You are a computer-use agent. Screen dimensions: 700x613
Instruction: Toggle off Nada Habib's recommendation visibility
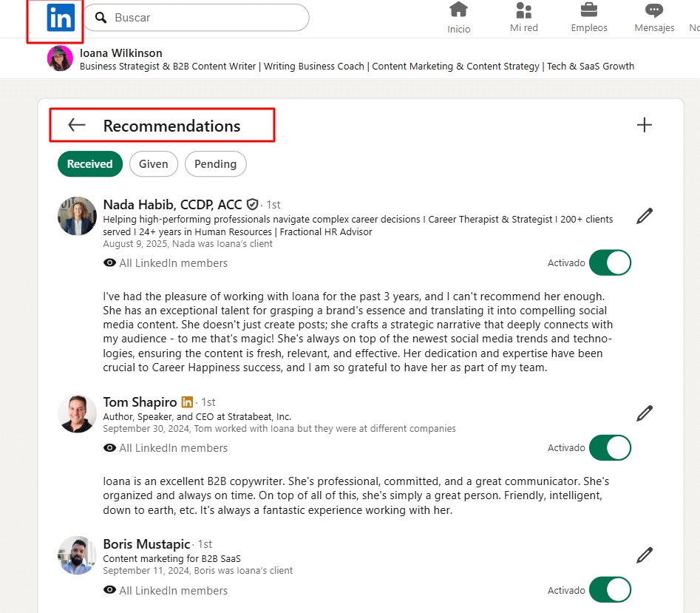610,263
